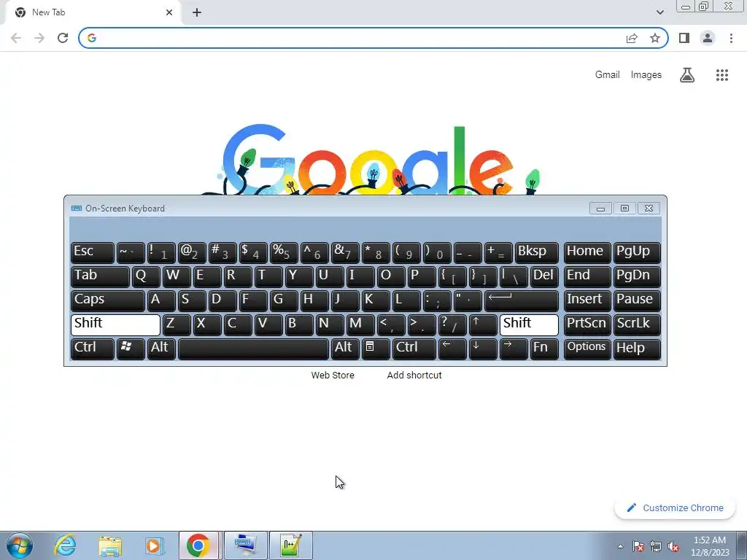The height and width of the screenshot is (560, 747).
Task: Click the Windows logo key on keyboard
Action: (131, 349)
